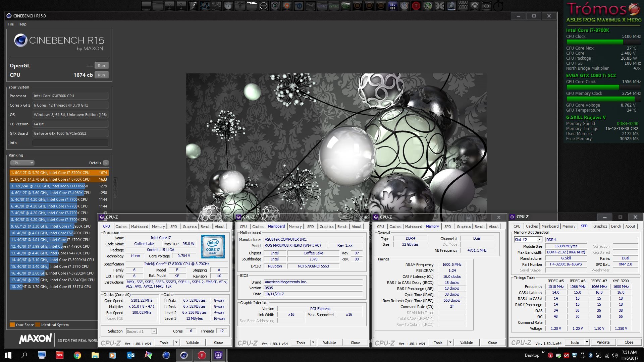
Task: Click the red T icon on the taskbar
Action: point(202,355)
